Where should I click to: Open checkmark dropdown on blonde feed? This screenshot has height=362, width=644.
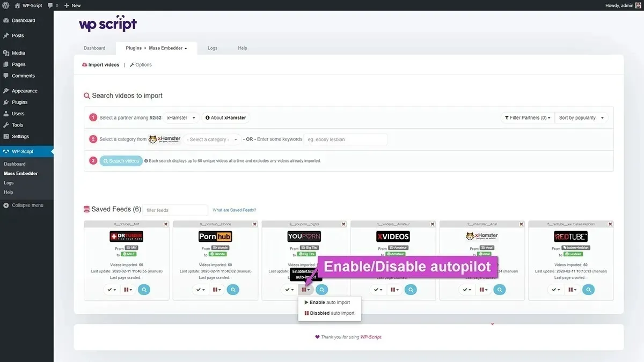[x=200, y=290]
